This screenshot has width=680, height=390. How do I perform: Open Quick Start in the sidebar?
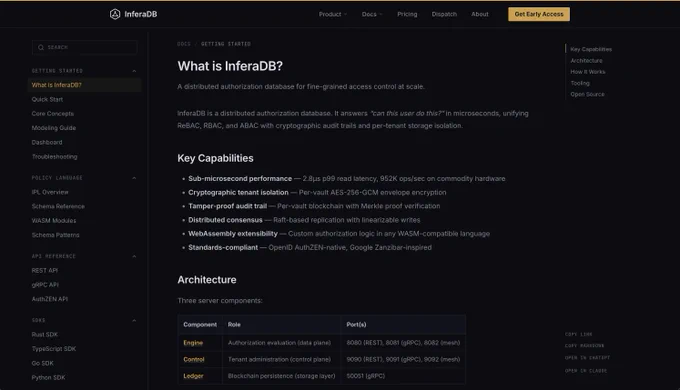click(47, 99)
